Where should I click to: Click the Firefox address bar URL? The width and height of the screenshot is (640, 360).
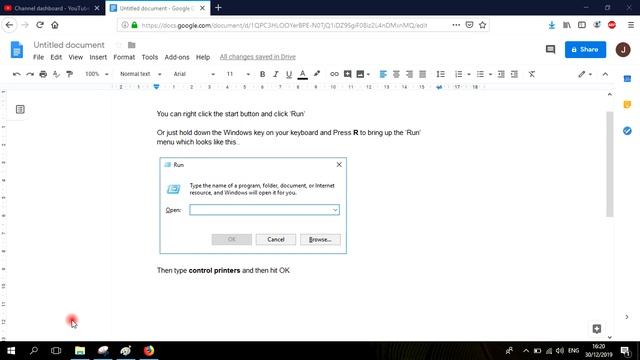point(284,25)
